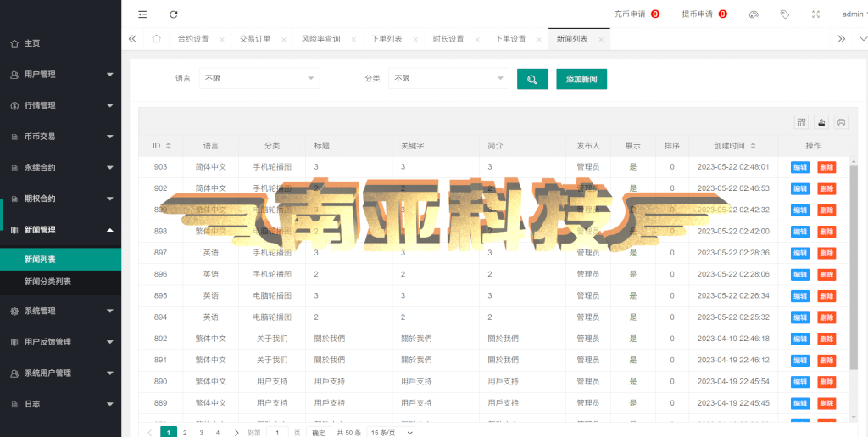
Task: Go to page 4 in pagination
Action: click(218, 433)
